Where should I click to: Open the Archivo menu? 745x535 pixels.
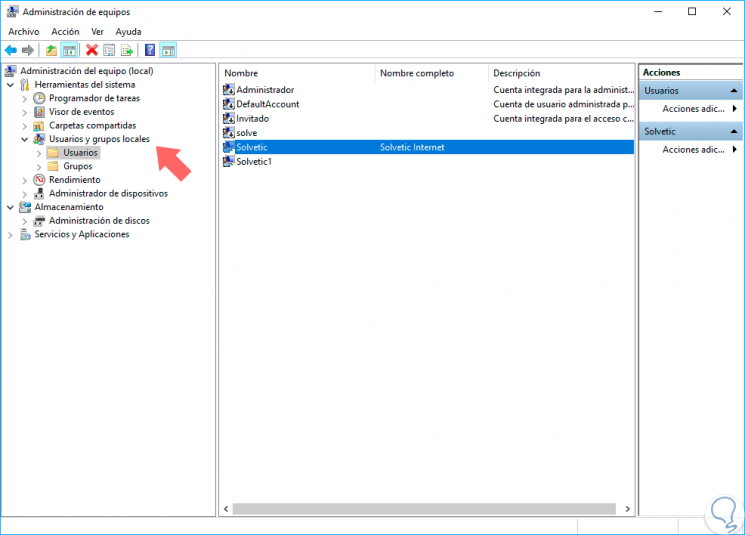tap(24, 32)
